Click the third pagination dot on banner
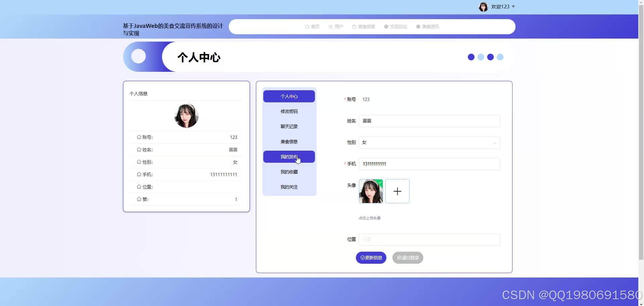Screen dimensions: 644x306 tap(490, 57)
